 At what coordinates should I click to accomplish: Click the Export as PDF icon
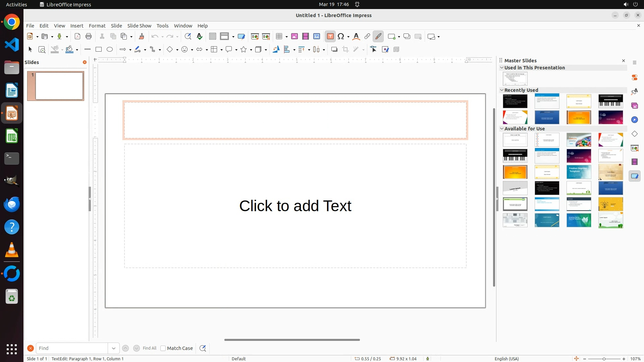77,37
